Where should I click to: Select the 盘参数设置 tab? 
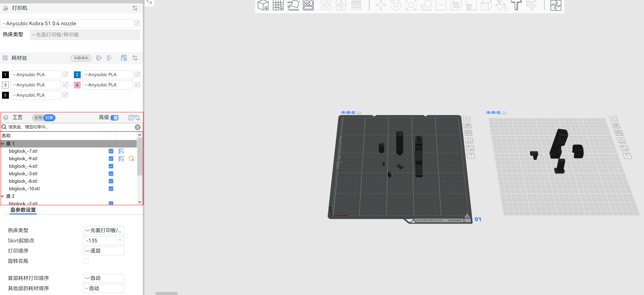(23, 210)
